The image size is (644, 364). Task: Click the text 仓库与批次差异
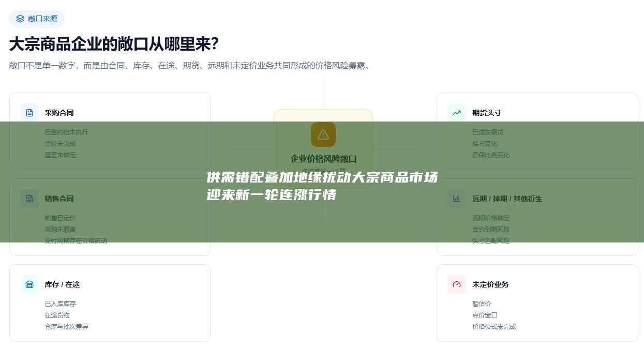[x=67, y=327]
